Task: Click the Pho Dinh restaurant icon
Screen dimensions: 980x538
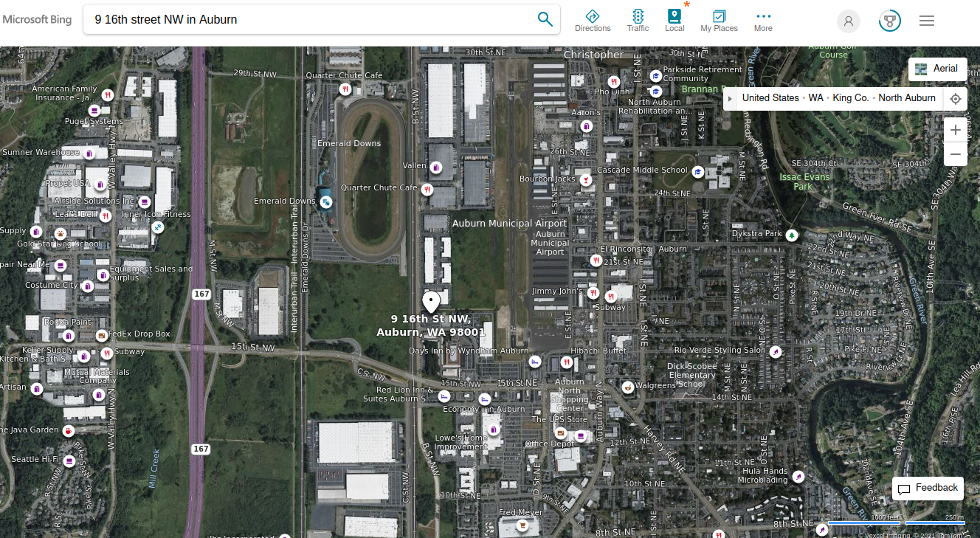Action: pos(612,81)
